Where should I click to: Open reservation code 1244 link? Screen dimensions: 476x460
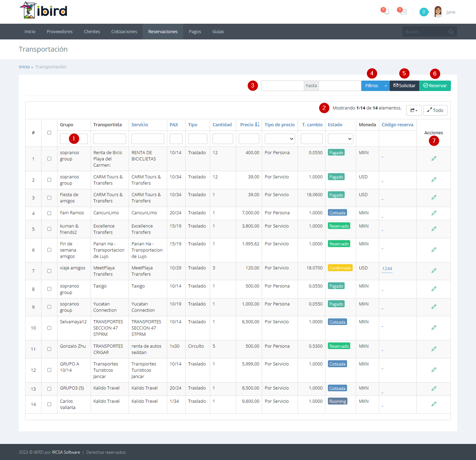387,269
